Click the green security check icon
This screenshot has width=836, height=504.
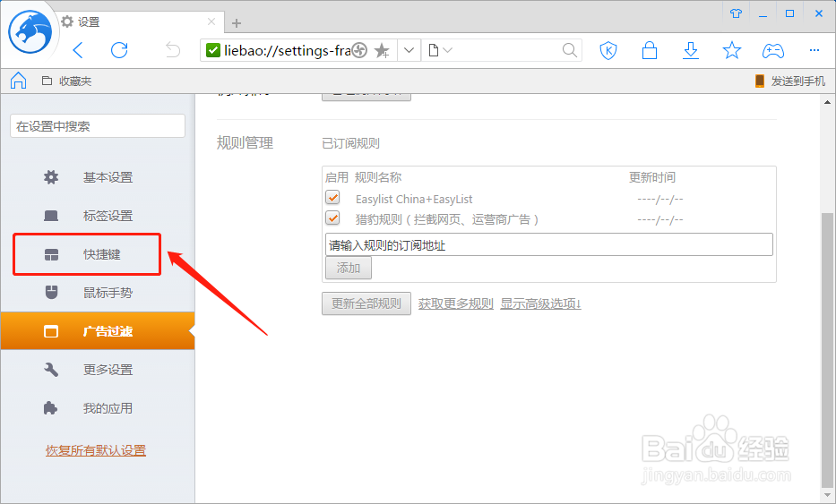point(212,50)
